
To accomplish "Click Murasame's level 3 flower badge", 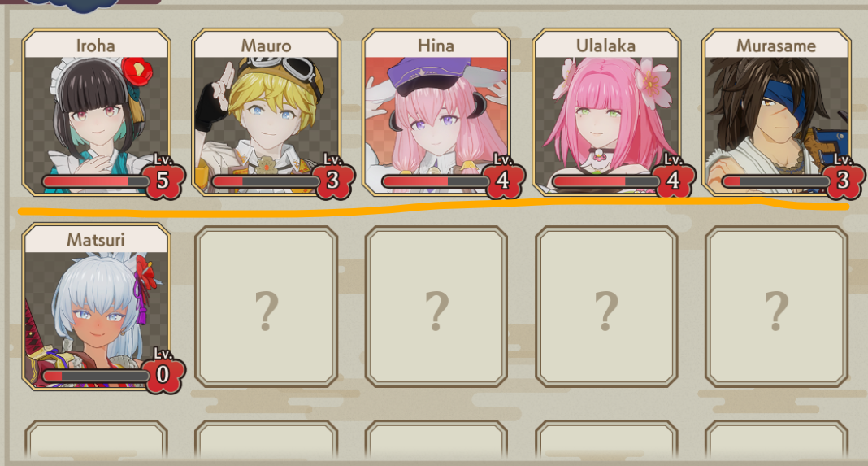I will 843,180.
